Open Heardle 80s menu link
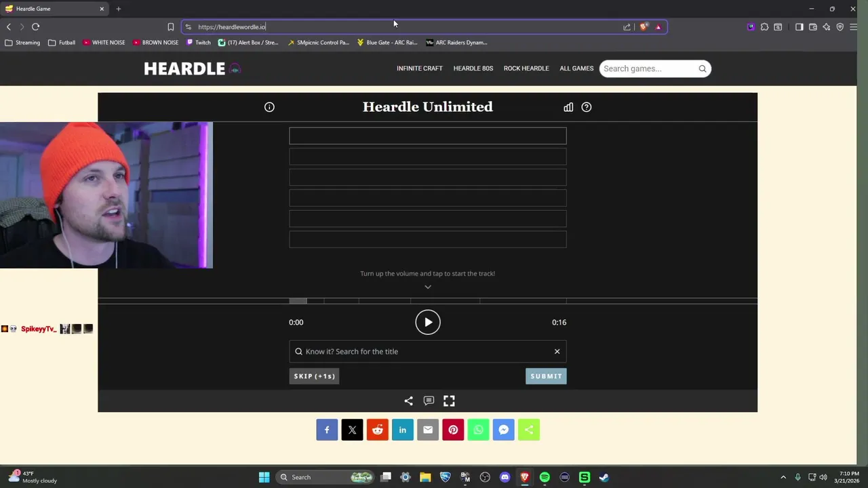 473,68
